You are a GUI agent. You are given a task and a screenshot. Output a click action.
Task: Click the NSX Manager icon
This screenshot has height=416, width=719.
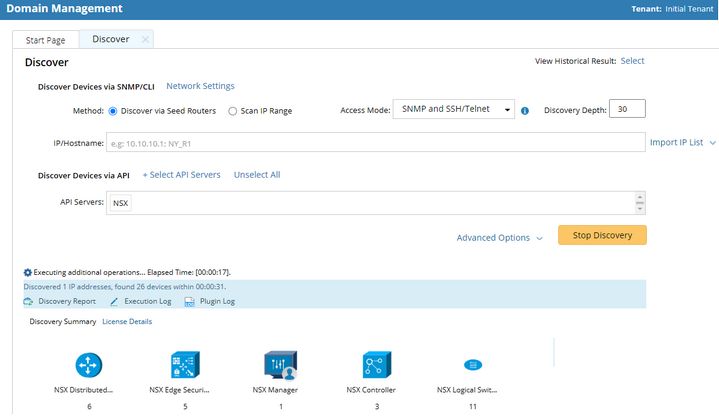coord(281,365)
